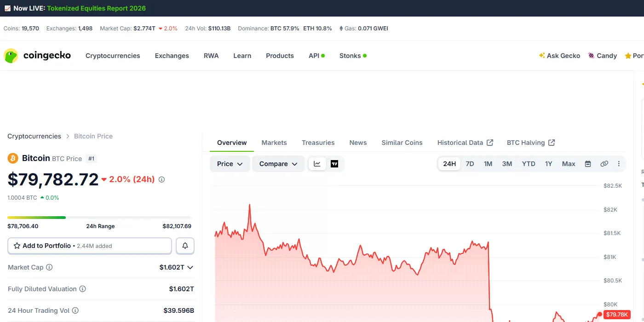The width and height of the screenshot is (644, 322).
Task: Select the Max chart range
Action: (x=569, y=164)
